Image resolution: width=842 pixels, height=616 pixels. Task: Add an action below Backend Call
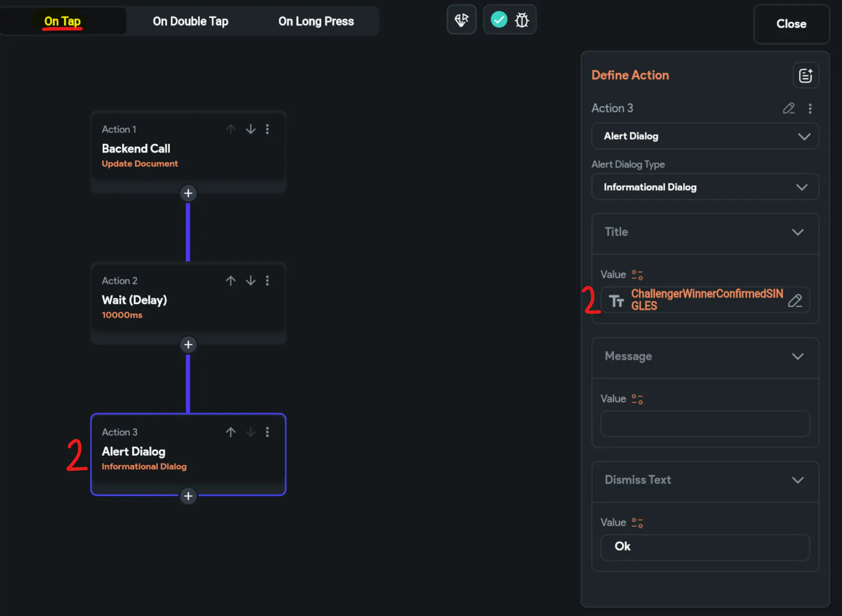click(188, 193)
